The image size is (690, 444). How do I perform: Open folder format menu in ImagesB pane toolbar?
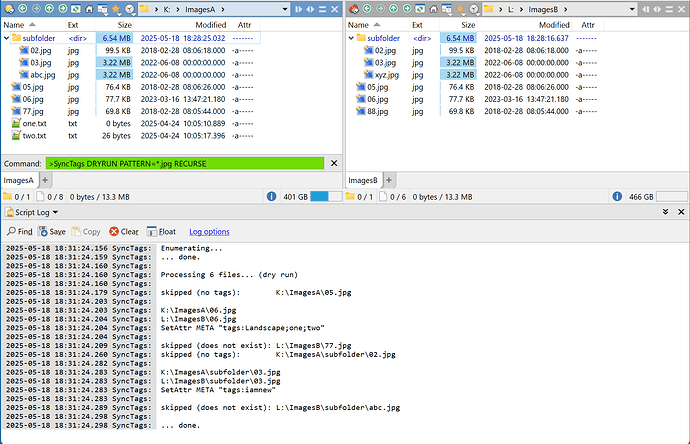point(447,9)
